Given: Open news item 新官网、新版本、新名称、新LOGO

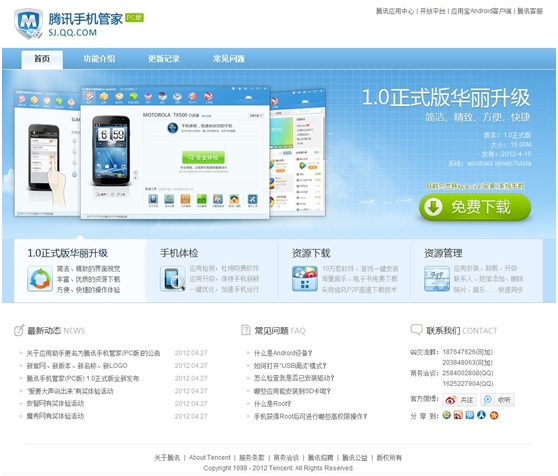Looking at the screenshot, I should pos(77,366).
